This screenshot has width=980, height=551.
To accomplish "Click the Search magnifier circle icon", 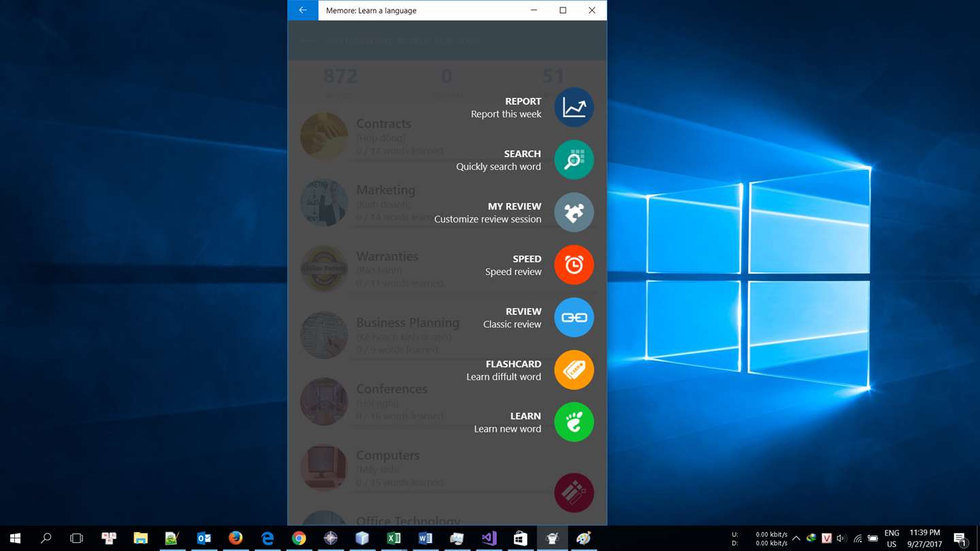I will pos(574,160).
